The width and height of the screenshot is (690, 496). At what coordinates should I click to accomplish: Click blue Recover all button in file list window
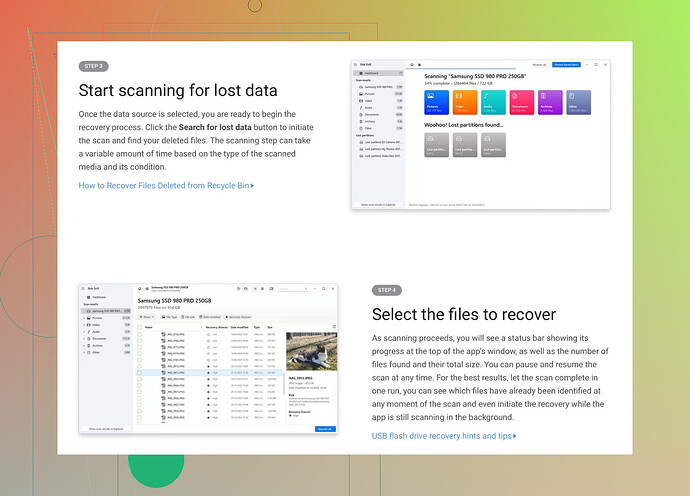(325, 429)
